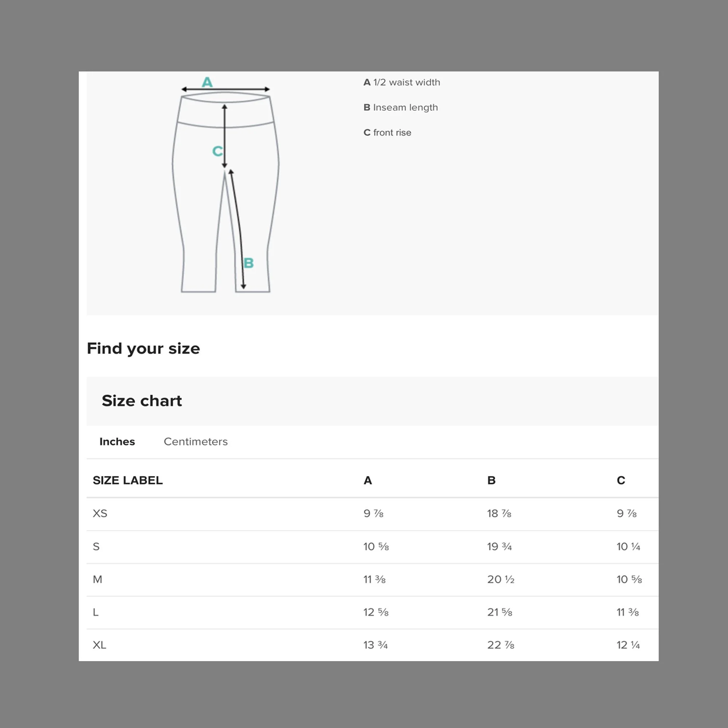
Task: Click the teal letter C on the diagram
Action: point(217,151)
